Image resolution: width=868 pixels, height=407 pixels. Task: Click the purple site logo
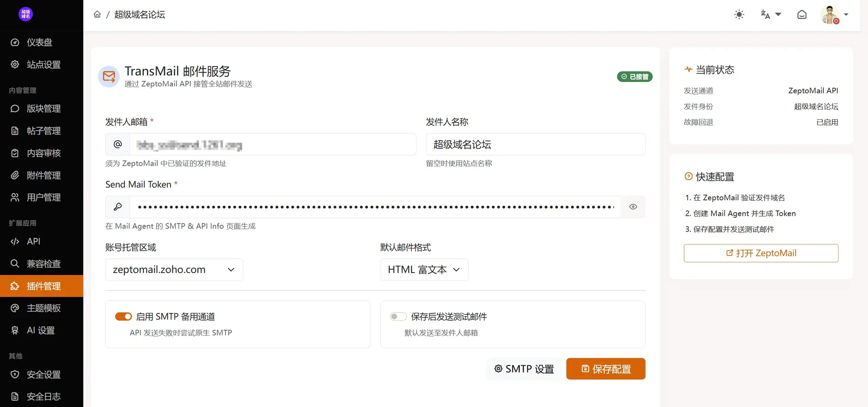(x=26, y=14)
